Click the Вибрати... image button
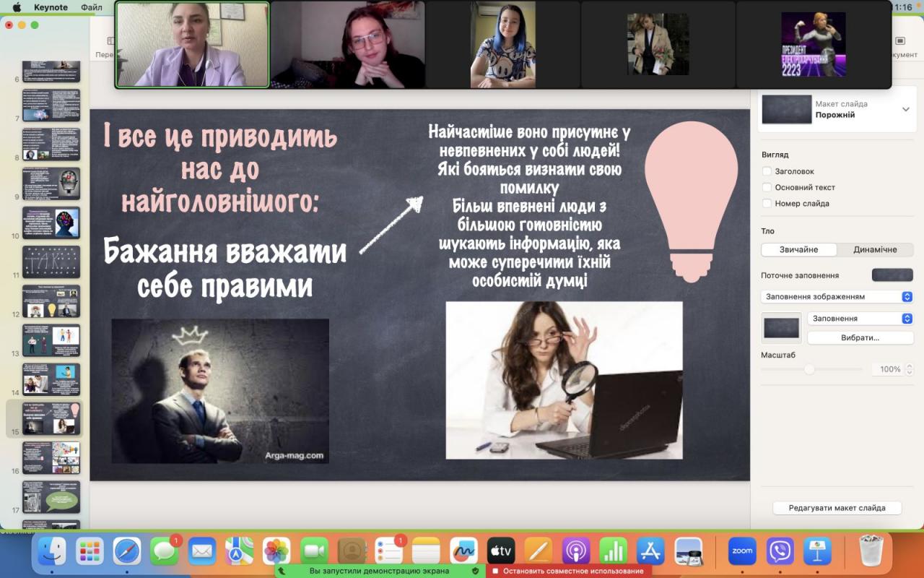This screenshot has width=924, height=578. point(860,337)
